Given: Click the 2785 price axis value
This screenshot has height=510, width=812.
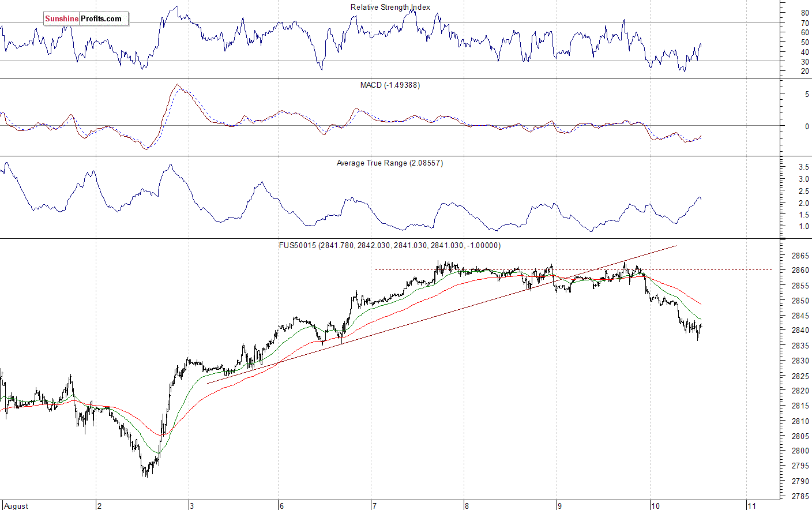Looking at the screenshot, I should click(800, 496).
